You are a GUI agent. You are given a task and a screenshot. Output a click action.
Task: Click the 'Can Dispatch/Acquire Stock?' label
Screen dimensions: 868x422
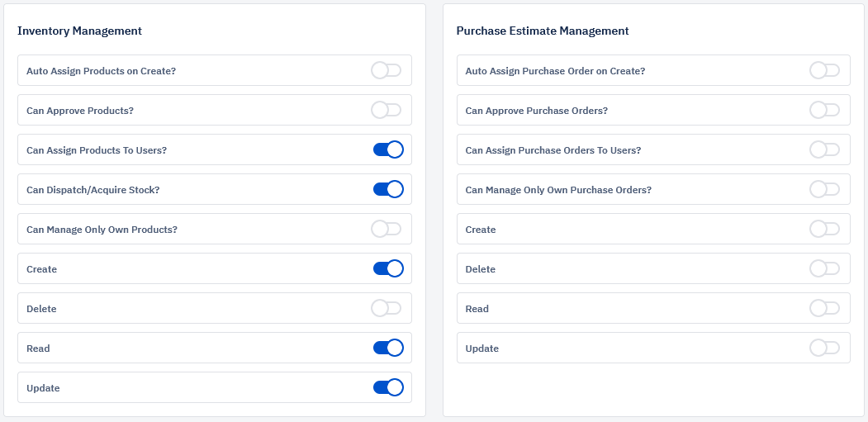pyautogui.click(x=93, y=190)
